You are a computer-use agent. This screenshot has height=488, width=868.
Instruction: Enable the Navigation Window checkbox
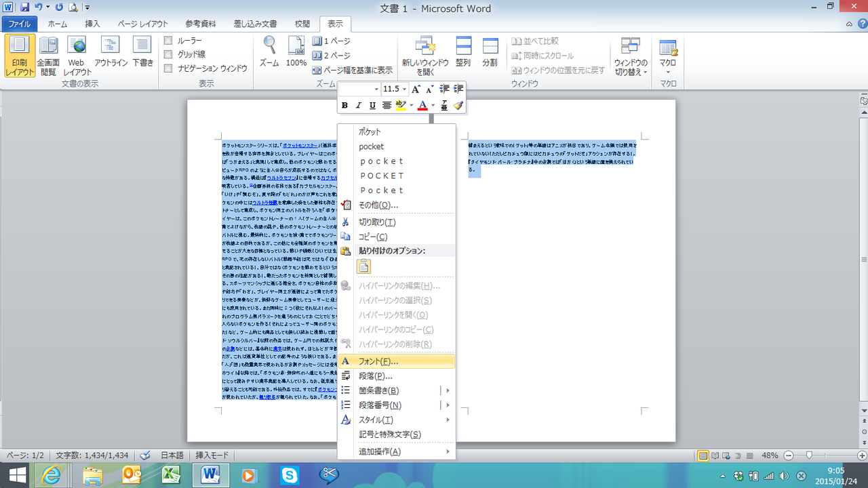tap(168, 68)
